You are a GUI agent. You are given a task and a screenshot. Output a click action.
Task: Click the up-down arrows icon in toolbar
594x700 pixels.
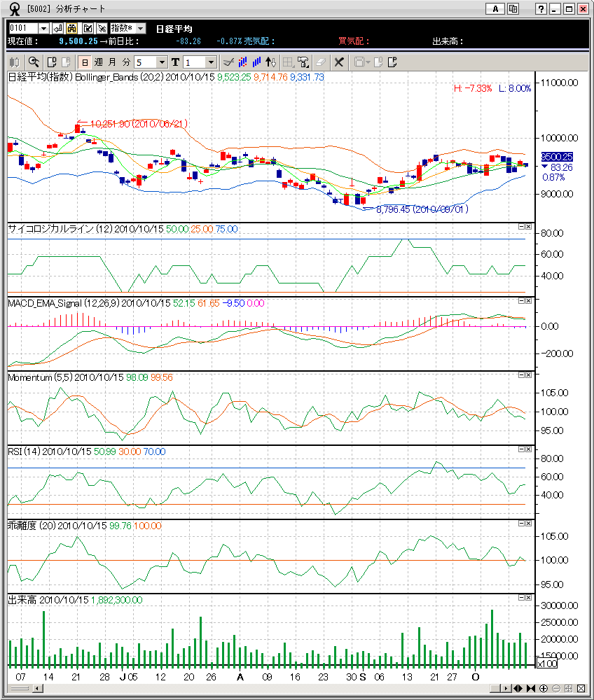[271, 62]
